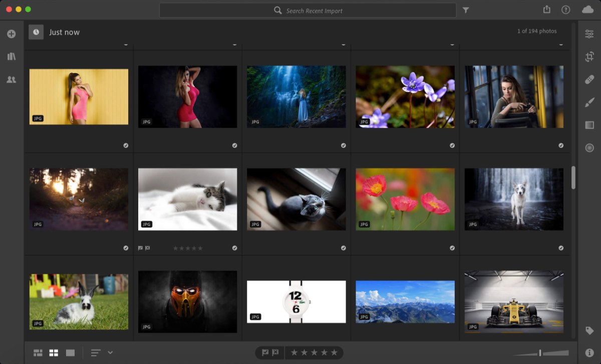Select the Radial Gradient tool
Screen dimensions: 601x364
coord(589,148)
